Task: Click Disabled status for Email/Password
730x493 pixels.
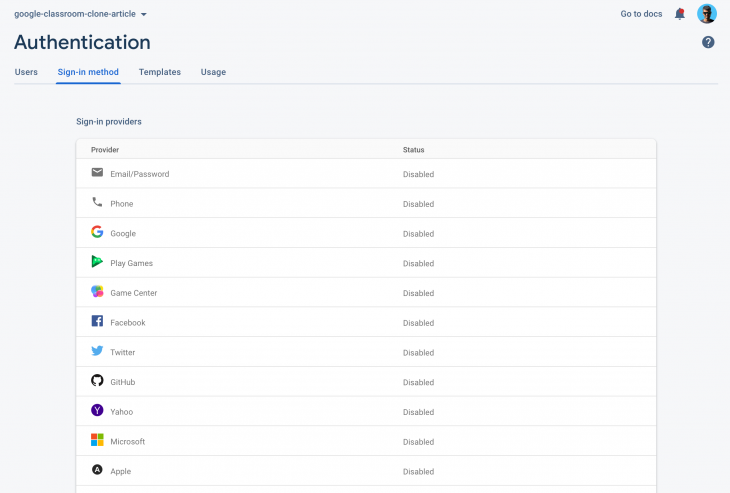Action: point(418,174)
